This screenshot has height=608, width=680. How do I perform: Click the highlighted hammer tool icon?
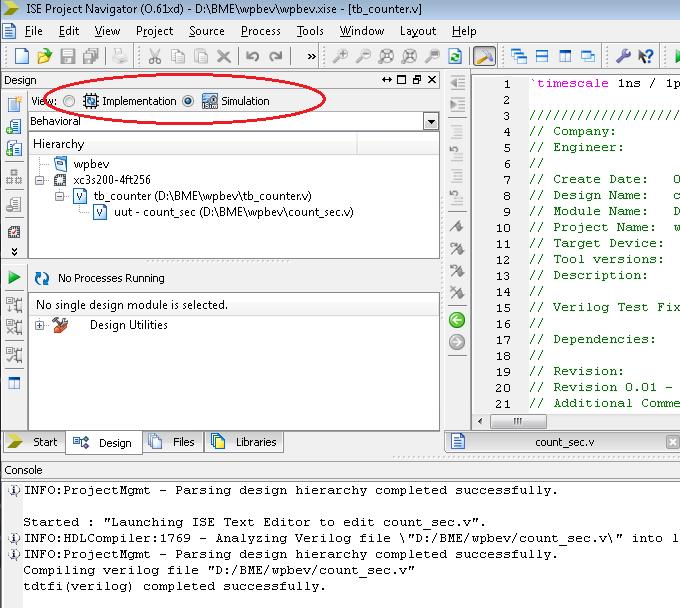coord(484,56)
